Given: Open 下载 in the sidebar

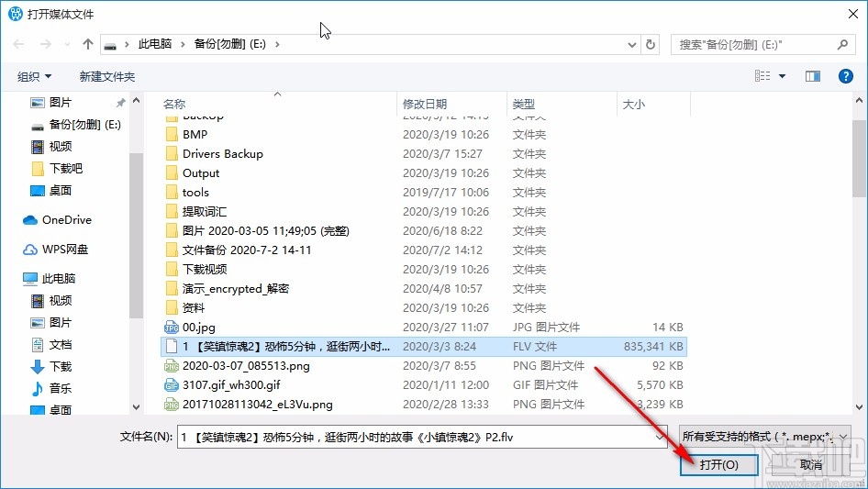Looking at the screenshot, I should pos(51,367).
